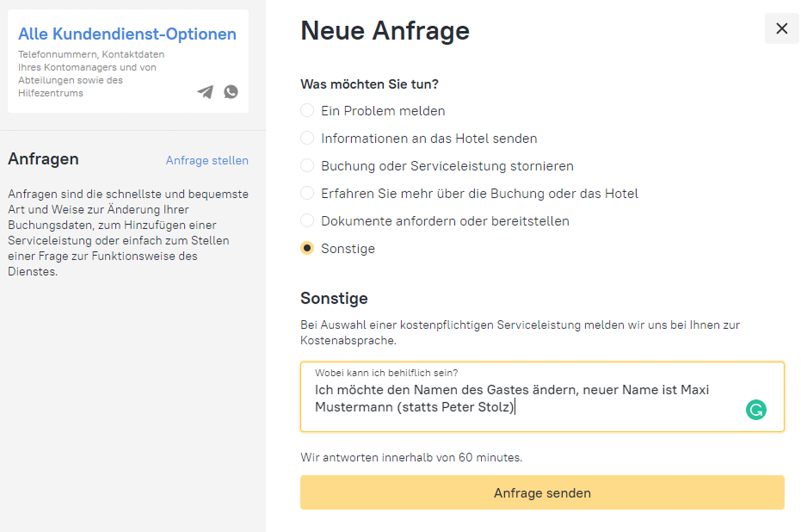The height and width of the screenshot is (532, 801).
Task: Click the 'Was möchten Sie tun?' question heading
Action: pos(369,84)
